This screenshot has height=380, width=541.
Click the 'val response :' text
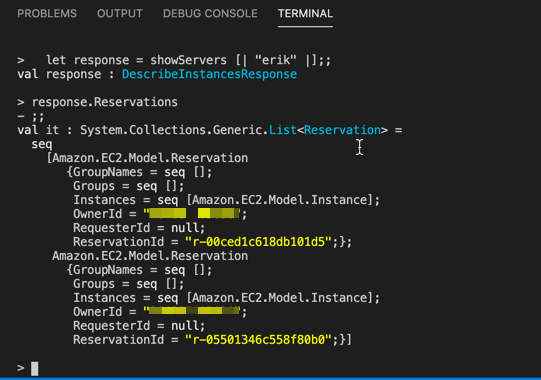pyautogui.click(x=66, y=74)
